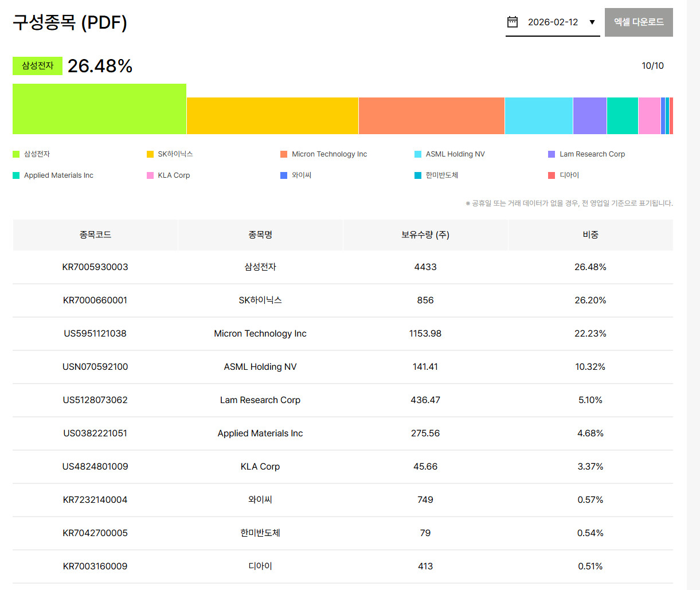Click the green 삼성전자 bar segment

point(99,109)
